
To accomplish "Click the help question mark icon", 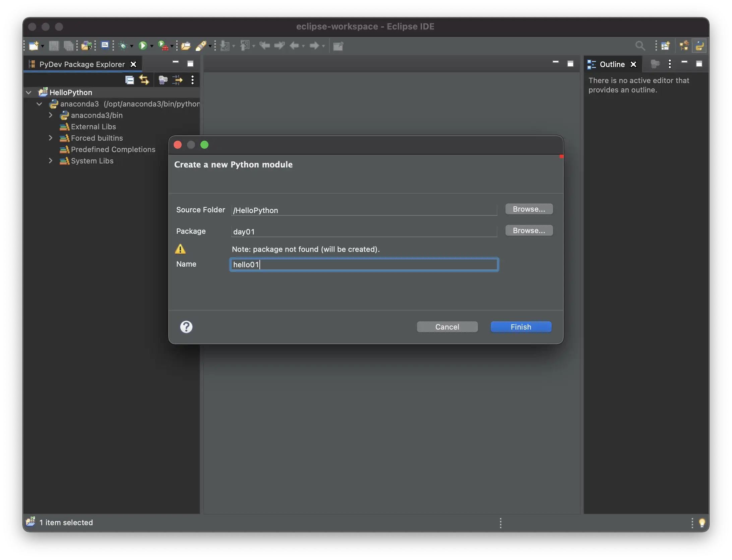I will 186,327.
